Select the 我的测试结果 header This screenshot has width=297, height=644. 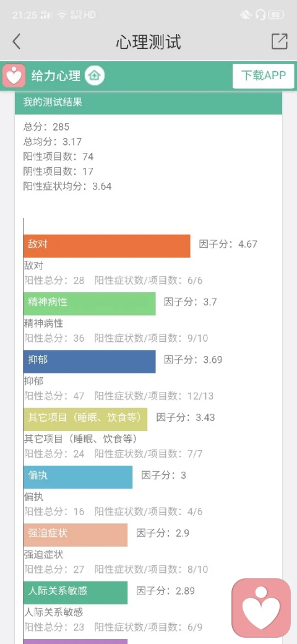tap(148, 102)
